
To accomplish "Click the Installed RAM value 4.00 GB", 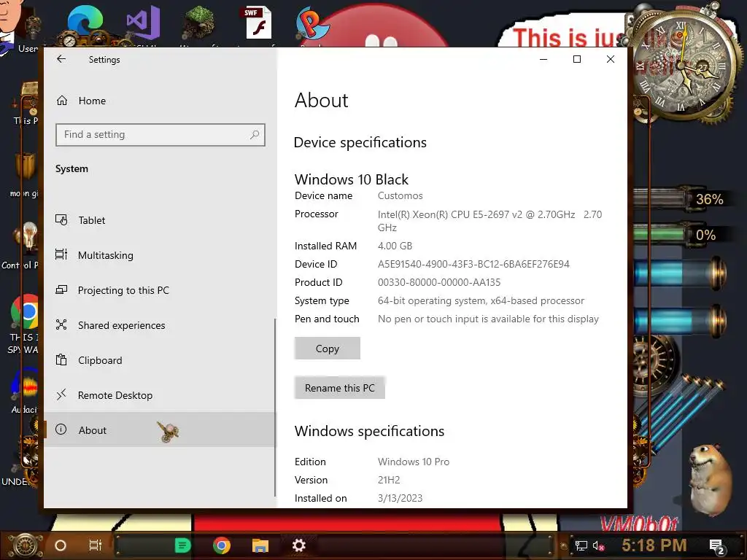I will click(395, 246).
